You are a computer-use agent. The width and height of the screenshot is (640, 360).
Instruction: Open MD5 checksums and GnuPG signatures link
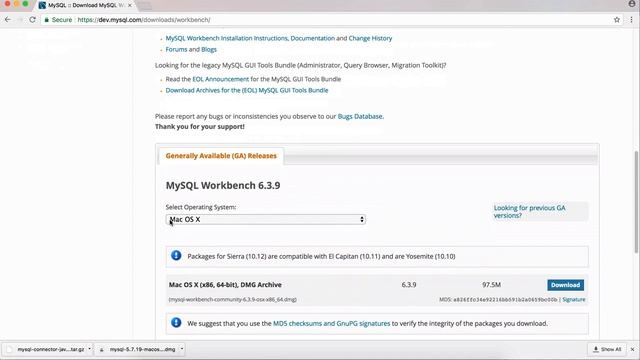(x=331, y=323)
